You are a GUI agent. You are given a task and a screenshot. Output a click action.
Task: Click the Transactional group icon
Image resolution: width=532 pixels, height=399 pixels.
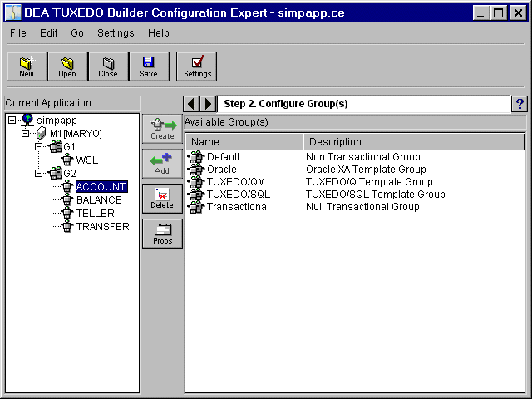[196, 207]
